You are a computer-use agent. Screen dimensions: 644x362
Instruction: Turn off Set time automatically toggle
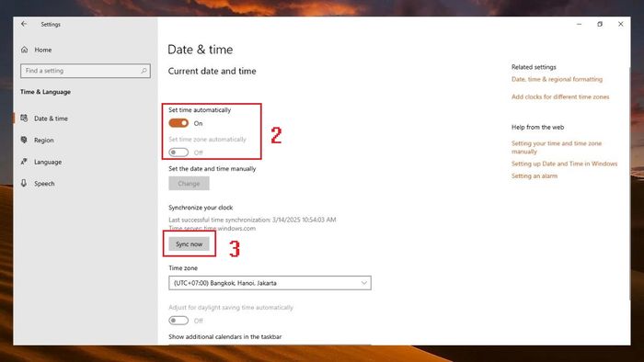click(178, 123)
